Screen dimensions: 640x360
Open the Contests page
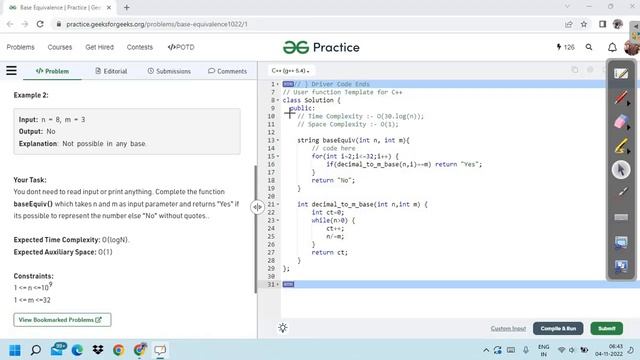(x=140, y=47)
